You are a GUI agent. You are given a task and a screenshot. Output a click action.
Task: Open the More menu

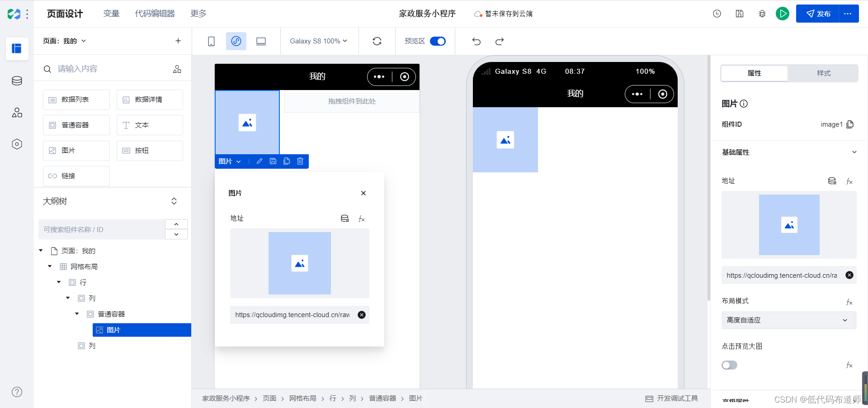(x=198, y=14)
